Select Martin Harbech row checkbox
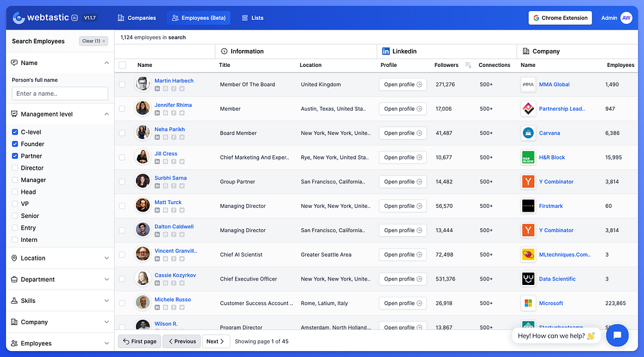The height and width of the screenshot is (357, 644). click(x=122, y=84)
